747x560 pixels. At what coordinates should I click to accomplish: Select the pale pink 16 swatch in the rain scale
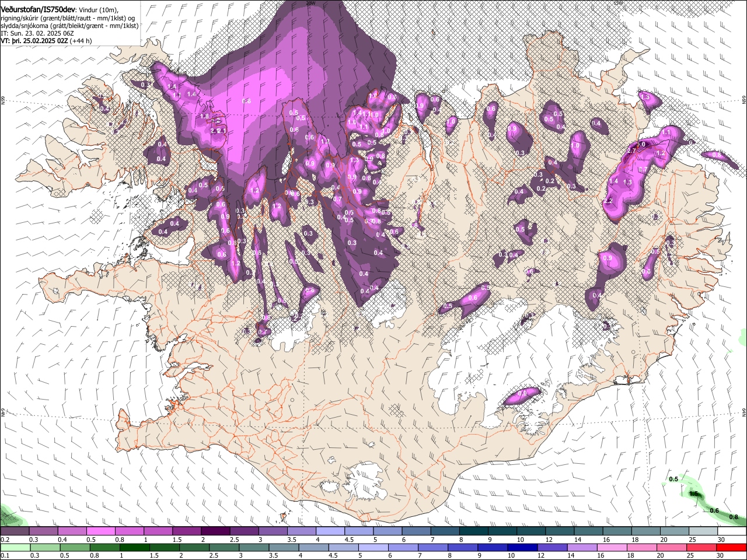612,547
